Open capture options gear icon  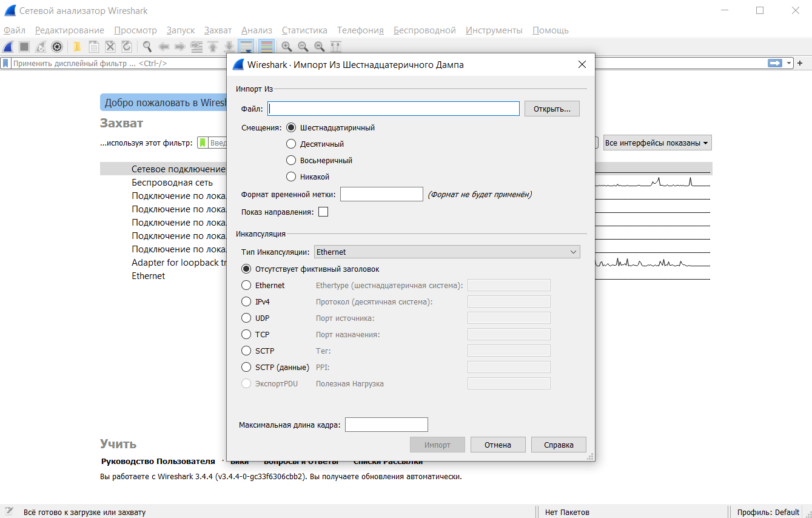(x=57, y=47)
